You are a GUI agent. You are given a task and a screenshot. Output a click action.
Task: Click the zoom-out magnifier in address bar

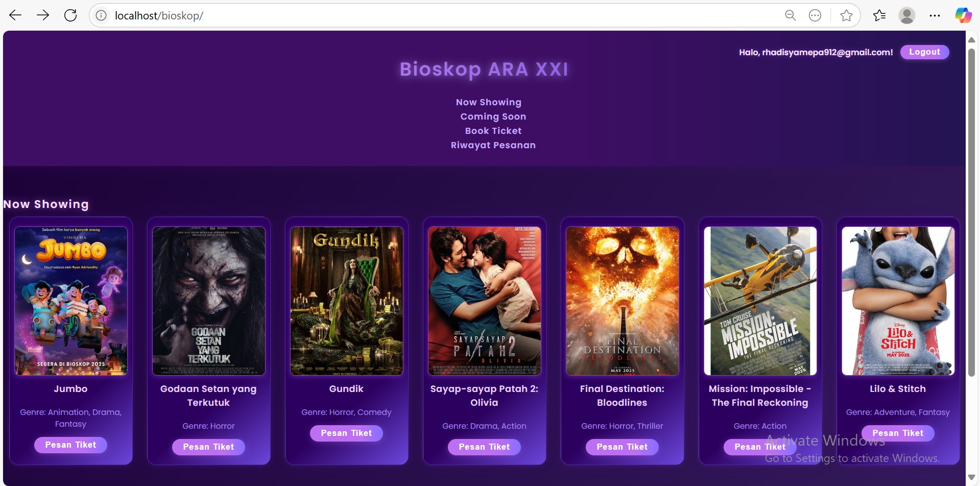coord(790,15)
